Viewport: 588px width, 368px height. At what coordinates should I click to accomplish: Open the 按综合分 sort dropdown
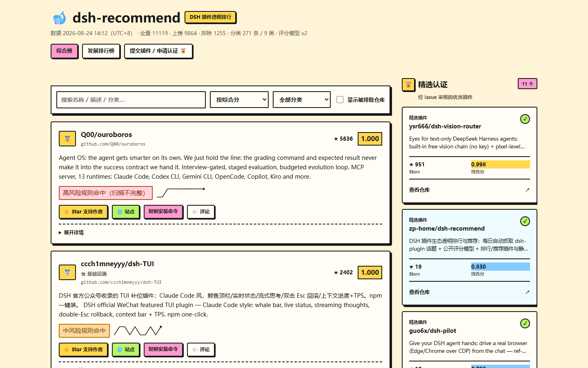pyautogui.click(x=239, y=100)
